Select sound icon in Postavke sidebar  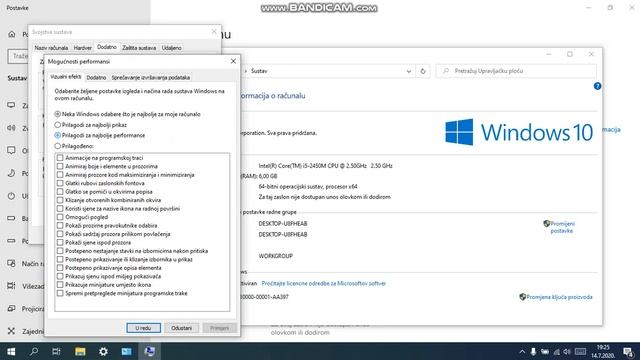click(11, 128)
